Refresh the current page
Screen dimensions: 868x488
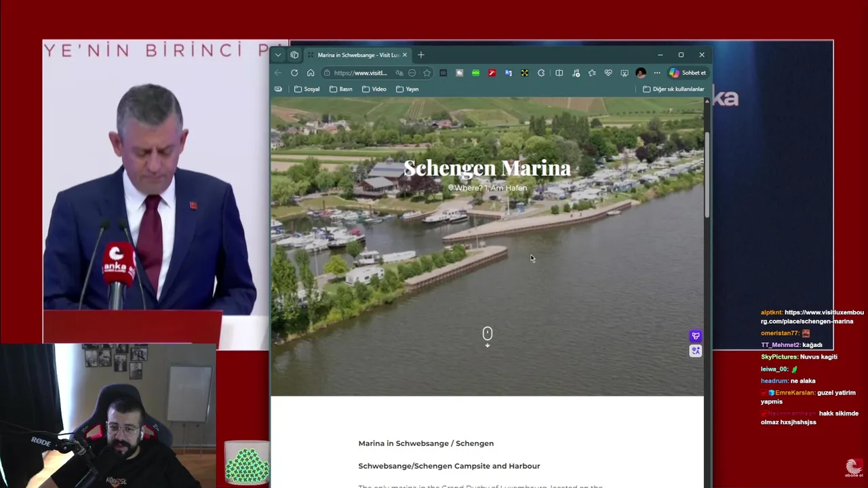coord(294,73)
